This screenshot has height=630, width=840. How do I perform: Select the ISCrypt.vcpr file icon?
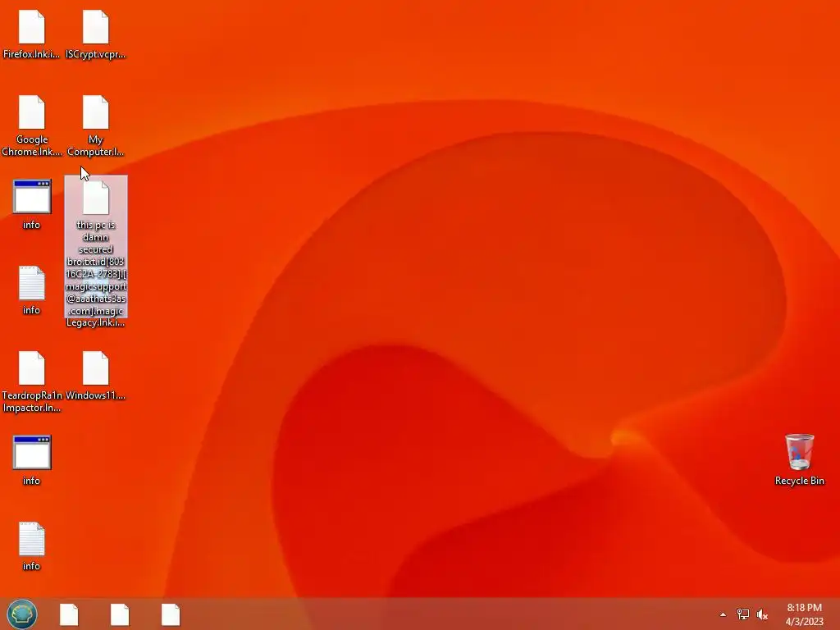pyautogui.click(x=96, y=27)
